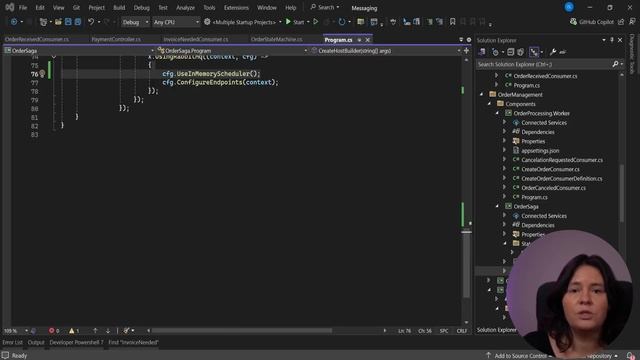640x360 pixels.
Task: Open the Build menu
Action: click(119, 7)
